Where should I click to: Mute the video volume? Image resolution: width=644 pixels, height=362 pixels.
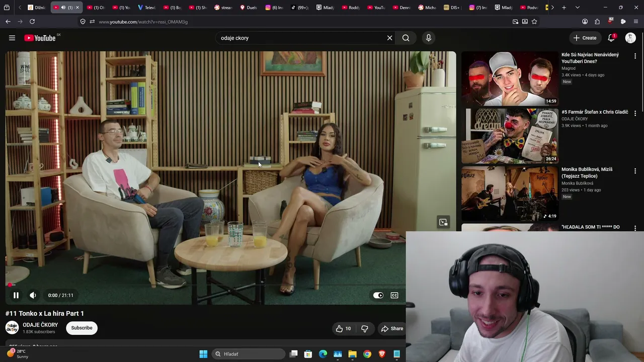(x=33, y=295)
